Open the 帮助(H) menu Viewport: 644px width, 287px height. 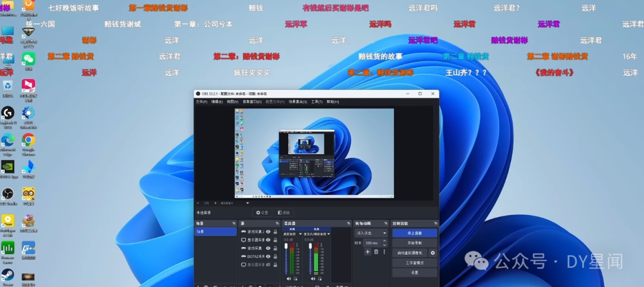[333, 102]
